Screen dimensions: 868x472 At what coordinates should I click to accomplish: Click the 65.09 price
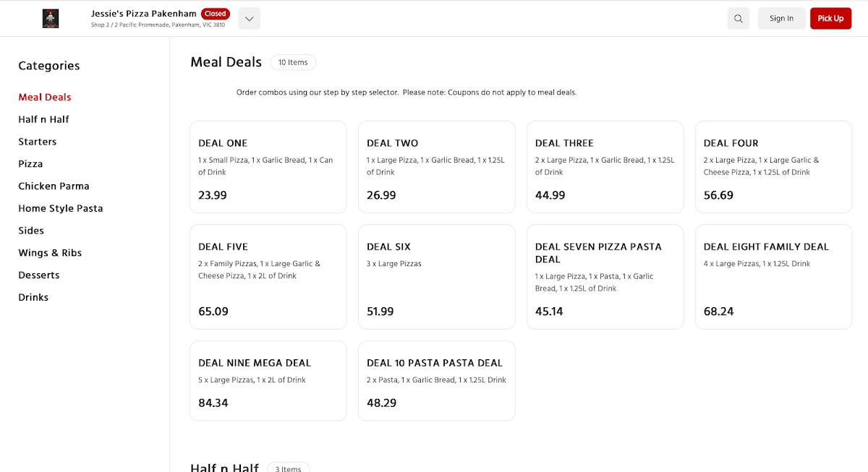tap(213, 312)
